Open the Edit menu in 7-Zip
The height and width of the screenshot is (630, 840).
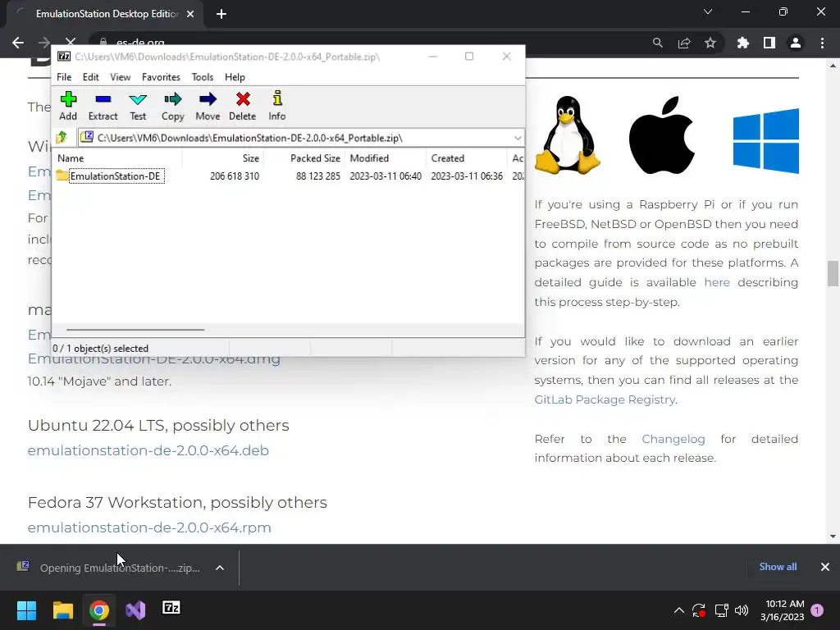(x=90, y=77)
